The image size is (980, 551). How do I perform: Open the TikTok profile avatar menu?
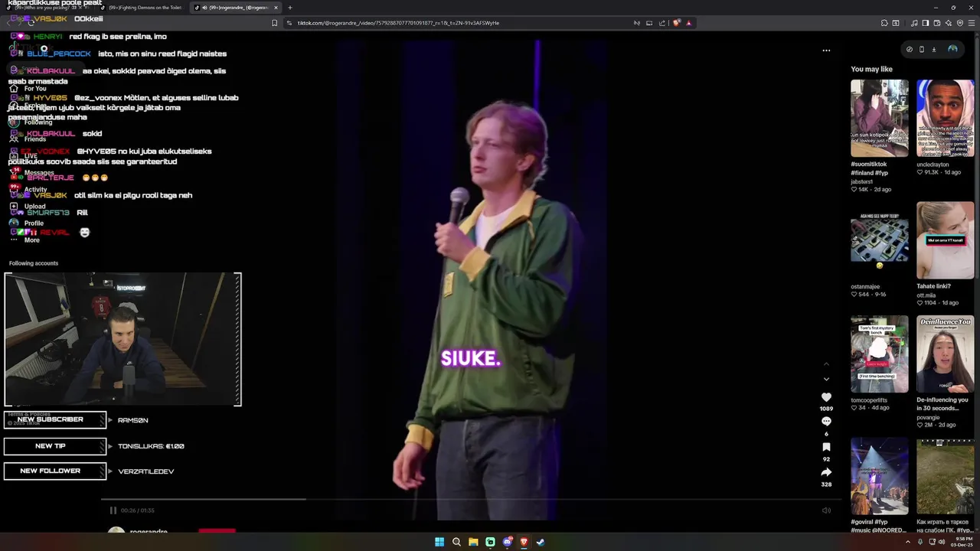[952, 49]
